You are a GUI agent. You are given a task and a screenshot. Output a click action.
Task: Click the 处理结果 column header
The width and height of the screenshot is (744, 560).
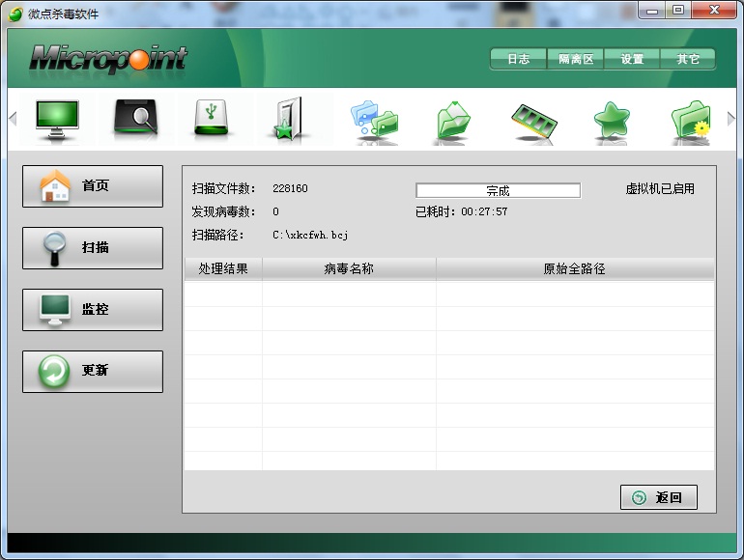[x=223, y=268]
